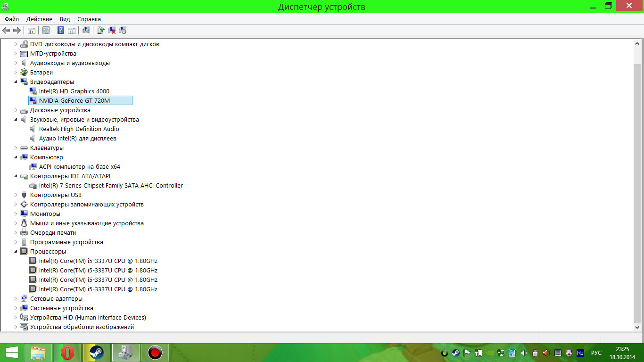Open the Действие menu
The height and width of the screenshot is (362, 644).
tap(39, 19)
